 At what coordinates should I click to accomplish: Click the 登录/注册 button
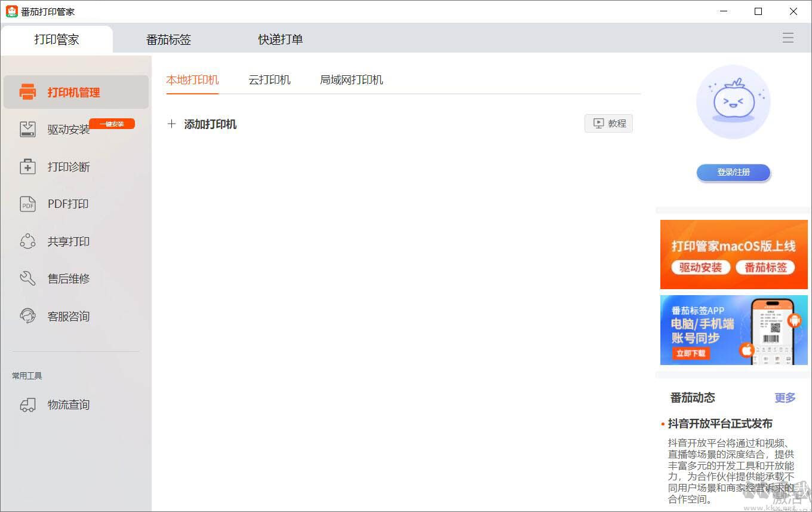733,173
